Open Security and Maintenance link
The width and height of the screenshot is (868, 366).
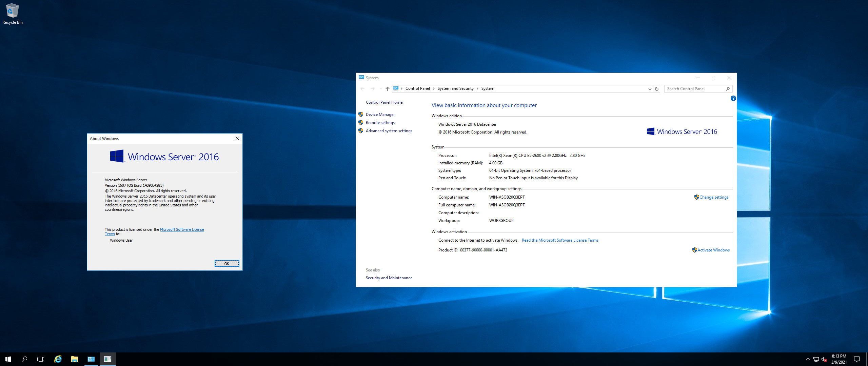(389, 278)
